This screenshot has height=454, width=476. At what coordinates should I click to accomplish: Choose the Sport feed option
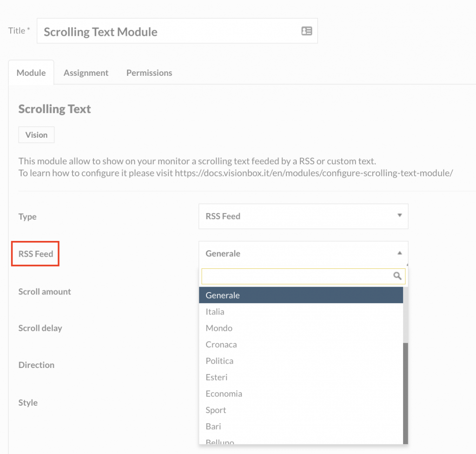(x=301, y=410)
